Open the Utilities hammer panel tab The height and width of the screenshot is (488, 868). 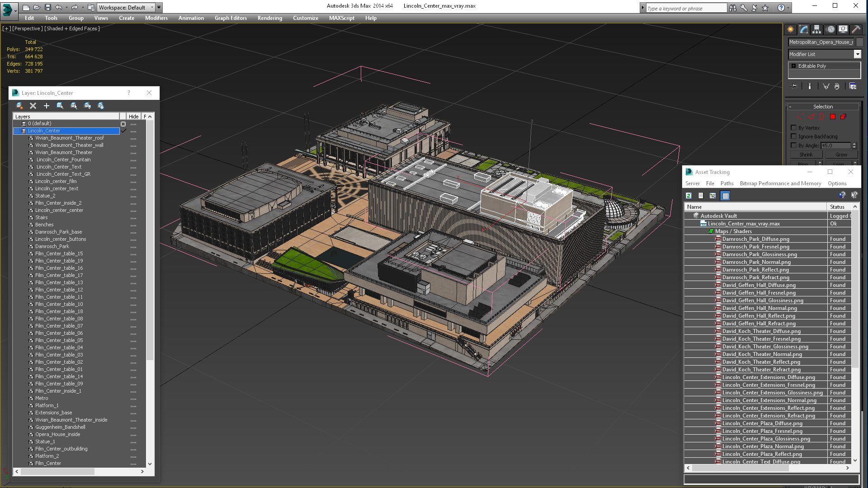(856, 29)
